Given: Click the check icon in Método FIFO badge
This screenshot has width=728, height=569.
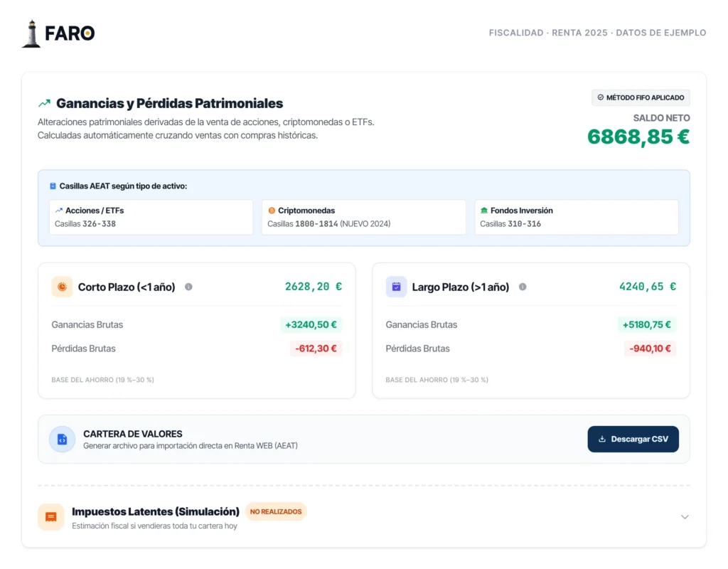Looking at the screenshot, I should click(600, 97).
